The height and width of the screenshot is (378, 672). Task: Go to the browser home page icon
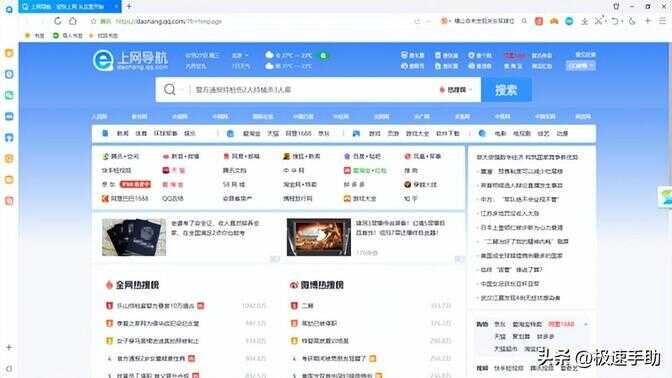pos(73,21)
